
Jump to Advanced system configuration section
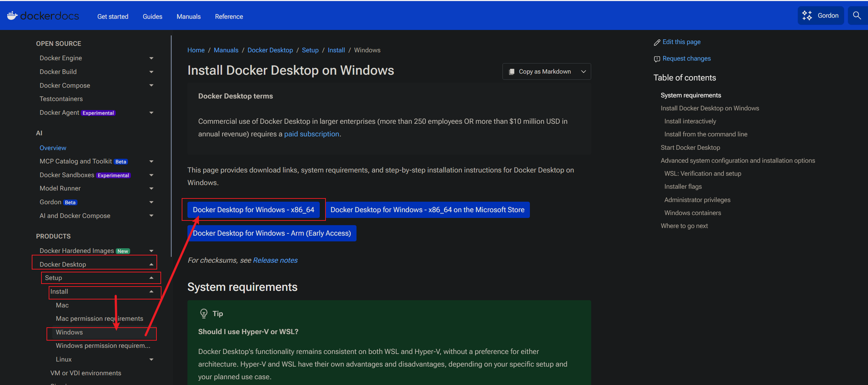738,161
